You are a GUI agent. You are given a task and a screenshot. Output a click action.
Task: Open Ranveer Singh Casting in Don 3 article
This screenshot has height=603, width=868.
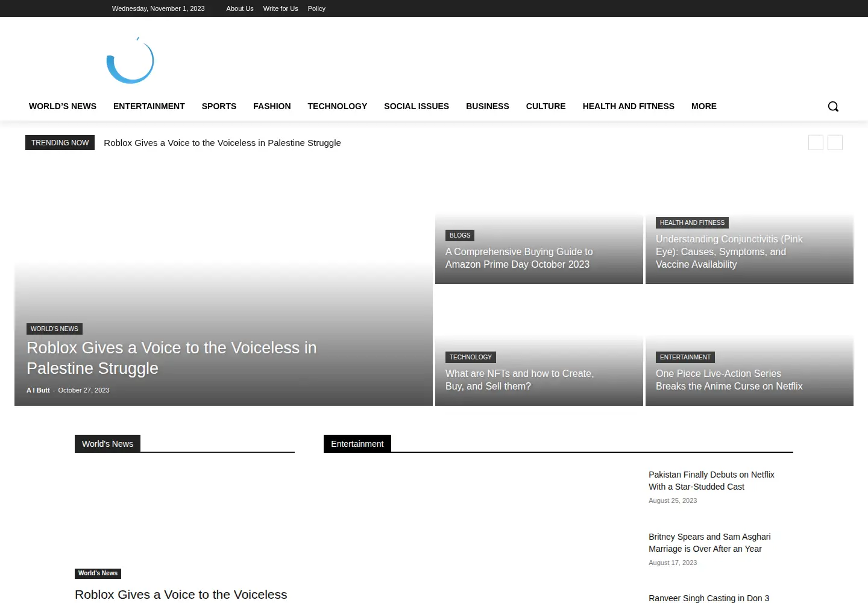(x=709, y=598)
